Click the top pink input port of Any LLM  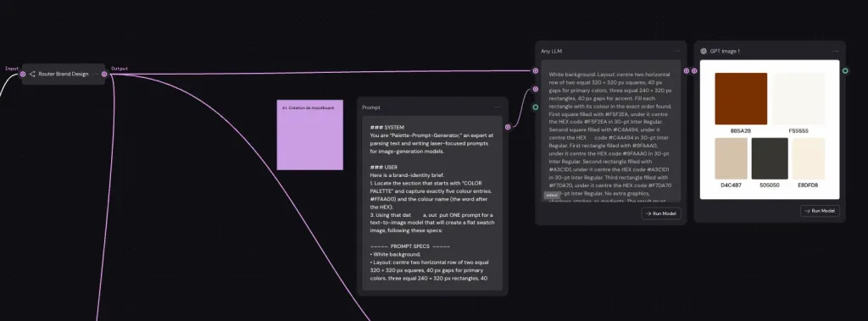tap(536, 70)
